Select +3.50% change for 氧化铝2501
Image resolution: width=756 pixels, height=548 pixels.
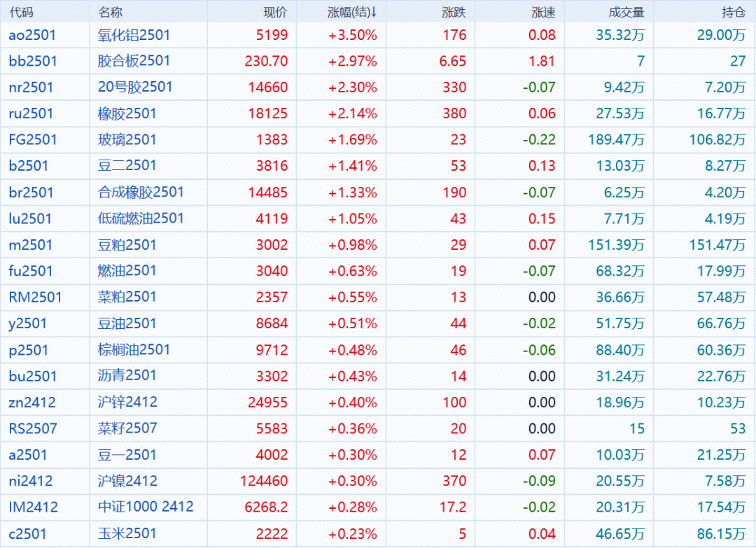352,35
